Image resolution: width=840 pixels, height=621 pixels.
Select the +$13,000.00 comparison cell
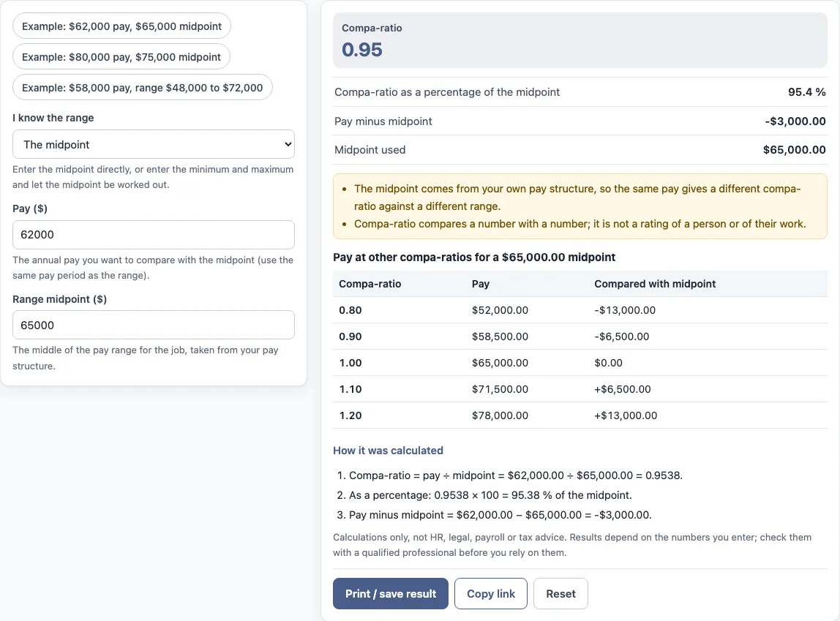pyautogui.click(x=626, y=415)
